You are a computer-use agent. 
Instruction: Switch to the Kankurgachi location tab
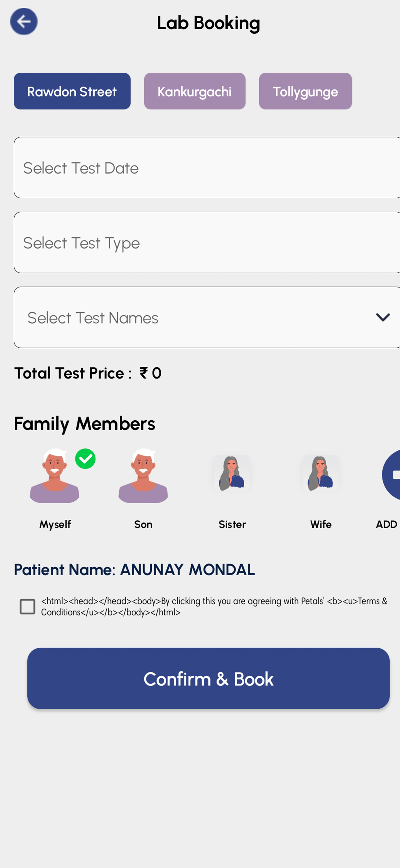[x=195, y=91]
